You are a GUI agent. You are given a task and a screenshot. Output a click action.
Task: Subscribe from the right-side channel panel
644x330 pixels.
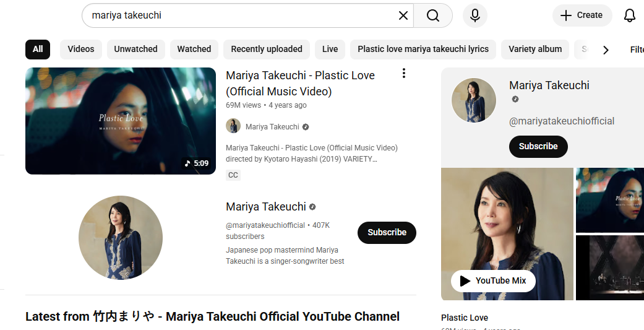[x=538, y=147]
